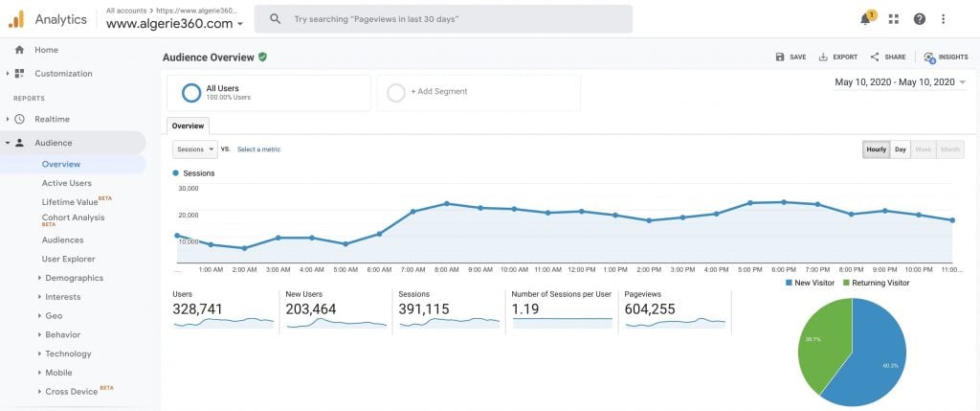Open the three-dot more options menu
Viewport: 980px width, 411px height.
[x=944, y=19]
